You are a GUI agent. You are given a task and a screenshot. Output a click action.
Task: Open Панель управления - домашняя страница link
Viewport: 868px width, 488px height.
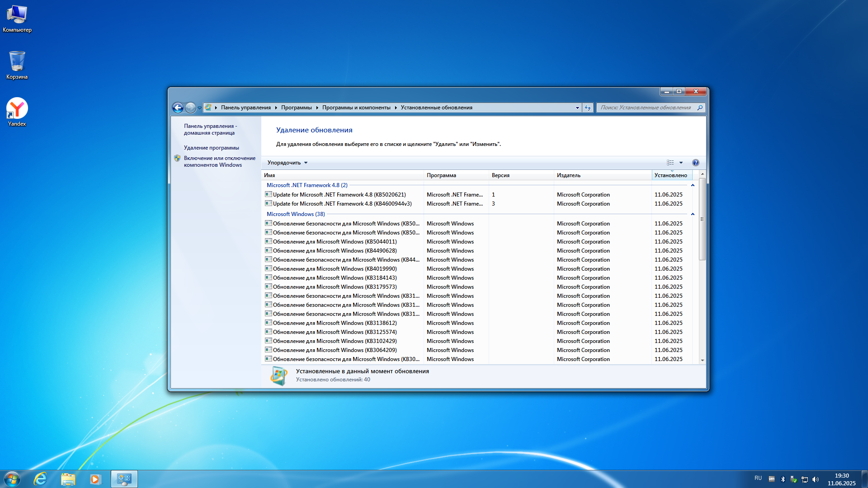[x=210, y=129]
